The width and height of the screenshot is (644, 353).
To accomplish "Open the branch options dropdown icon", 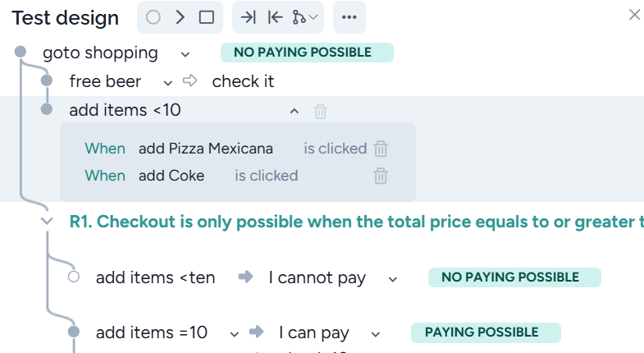I will coord(308,17).
